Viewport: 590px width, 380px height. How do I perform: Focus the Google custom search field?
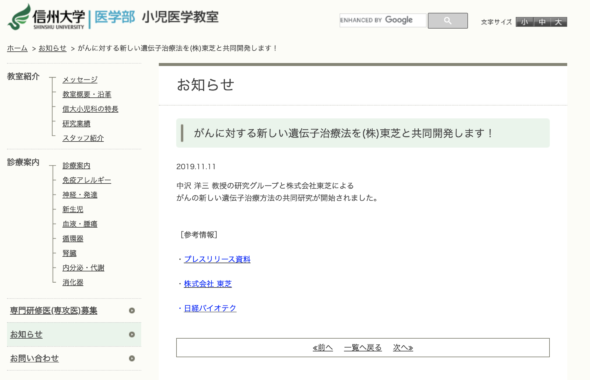point(383,20)
